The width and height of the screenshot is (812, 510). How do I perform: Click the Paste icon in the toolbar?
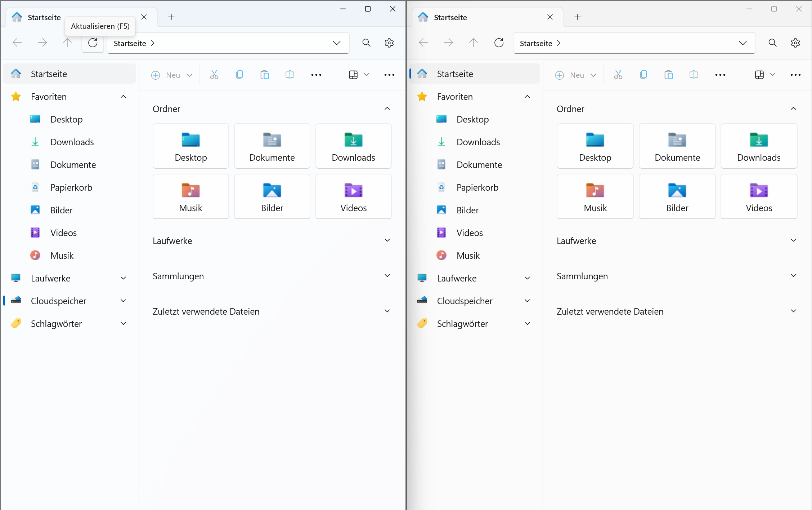[x=265, y=75]
